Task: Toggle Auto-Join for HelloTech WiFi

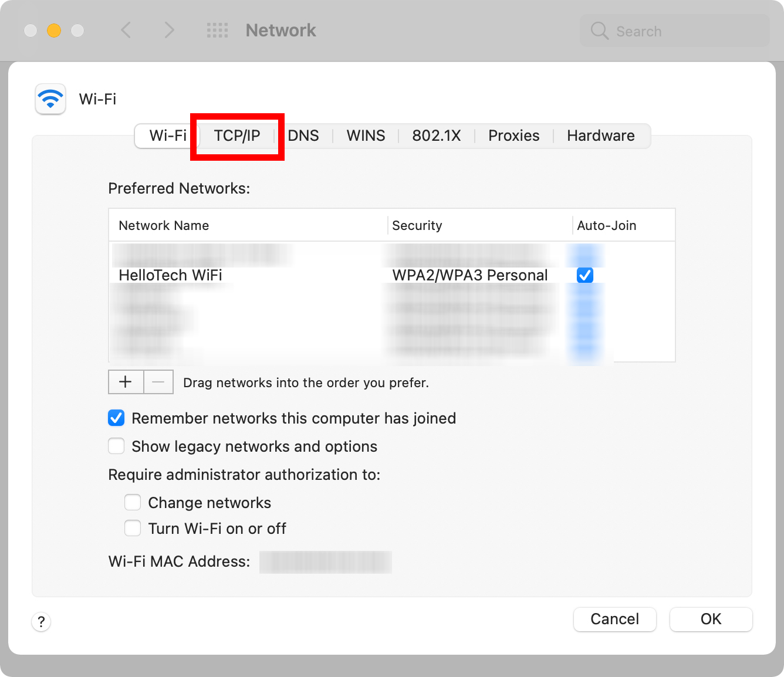Action: click(585, 275)
